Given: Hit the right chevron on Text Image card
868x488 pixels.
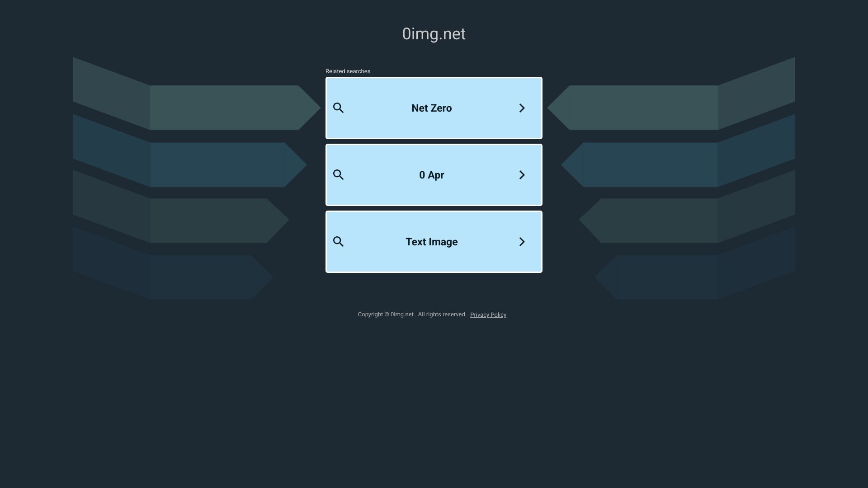Looking at the screenshot, I should pyautogui.click(x=522, y=242).
